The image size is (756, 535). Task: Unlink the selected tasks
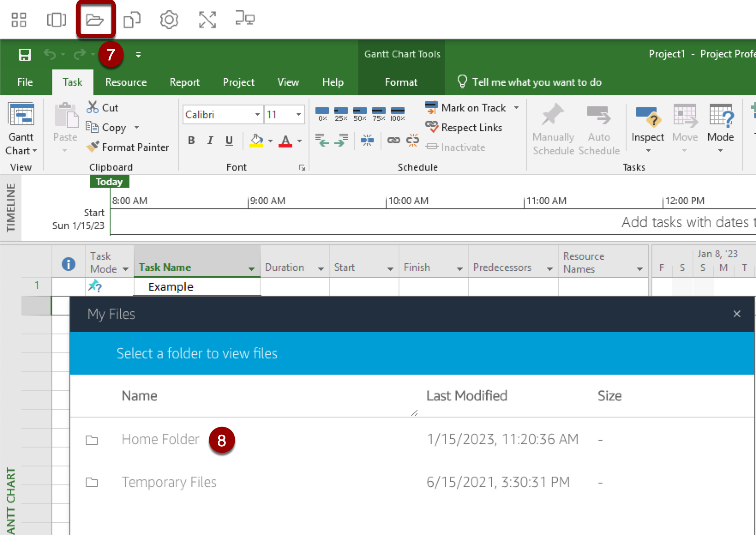coord(413,140)
